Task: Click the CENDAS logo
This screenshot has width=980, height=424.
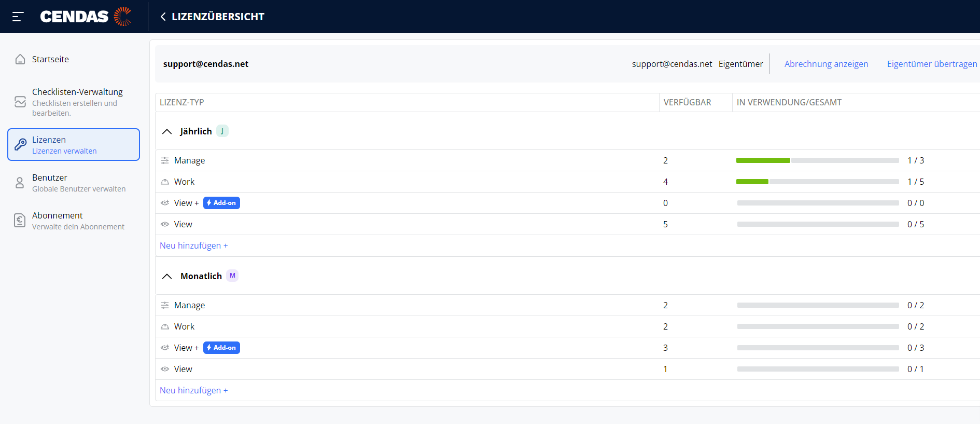Action: point(86,17)
